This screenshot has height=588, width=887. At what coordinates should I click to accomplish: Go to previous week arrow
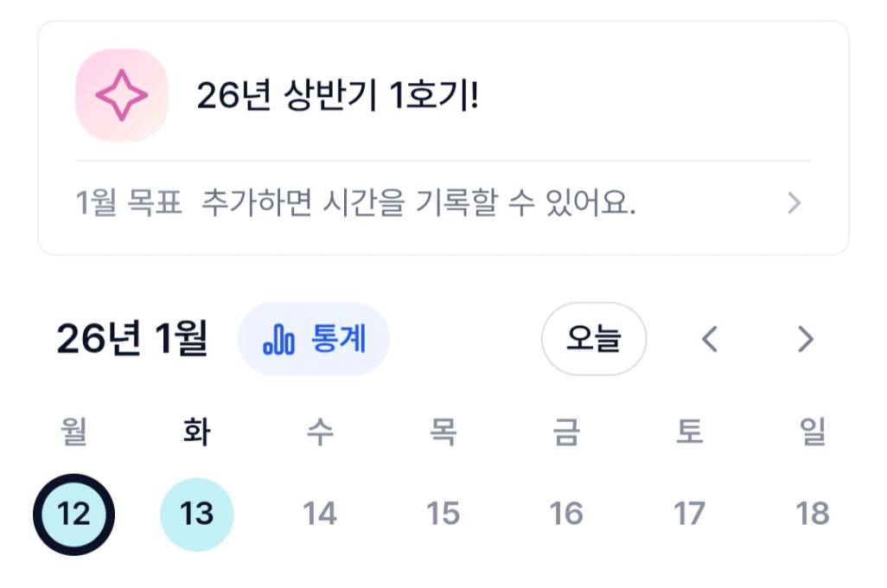(710, 339)
